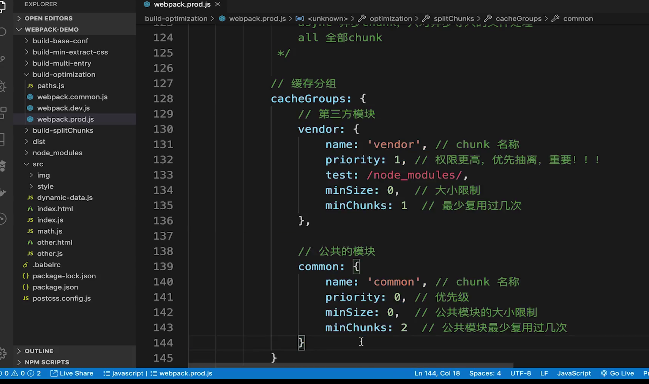Image resolution: width=649 pixels, height=384 pixels.
Task: Expand the build-min-extract-css folder
Action: [x=75, y=52]
